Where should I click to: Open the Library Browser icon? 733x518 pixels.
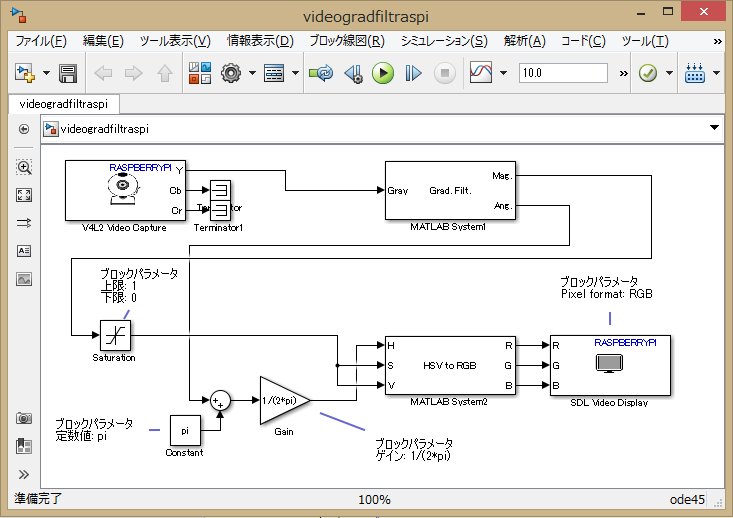coord(199,73)
